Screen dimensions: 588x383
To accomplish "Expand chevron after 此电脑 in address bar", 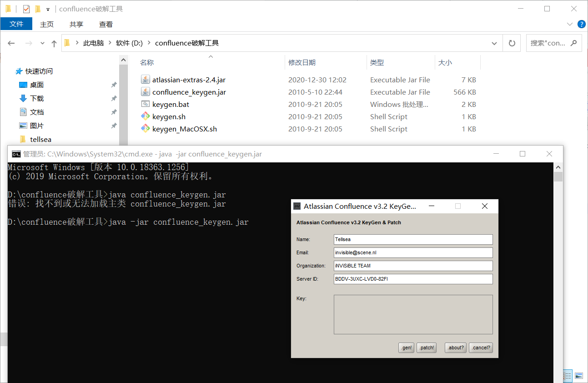I will [x=110, y=43].
